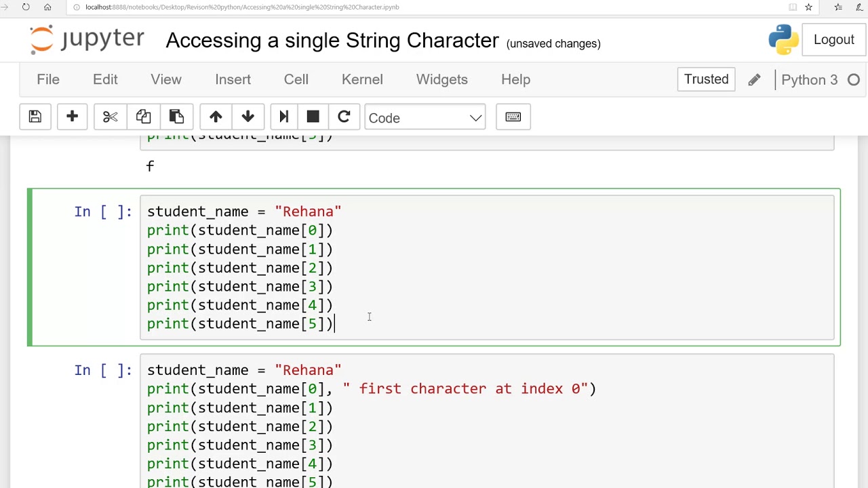Cut selected cells with scissors icon

point(110,117)
